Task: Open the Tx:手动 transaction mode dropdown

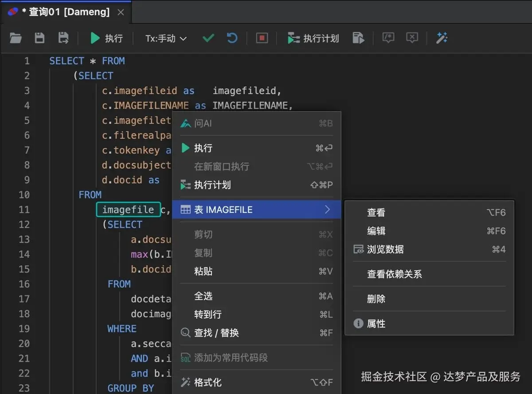Action: point(166,39)
